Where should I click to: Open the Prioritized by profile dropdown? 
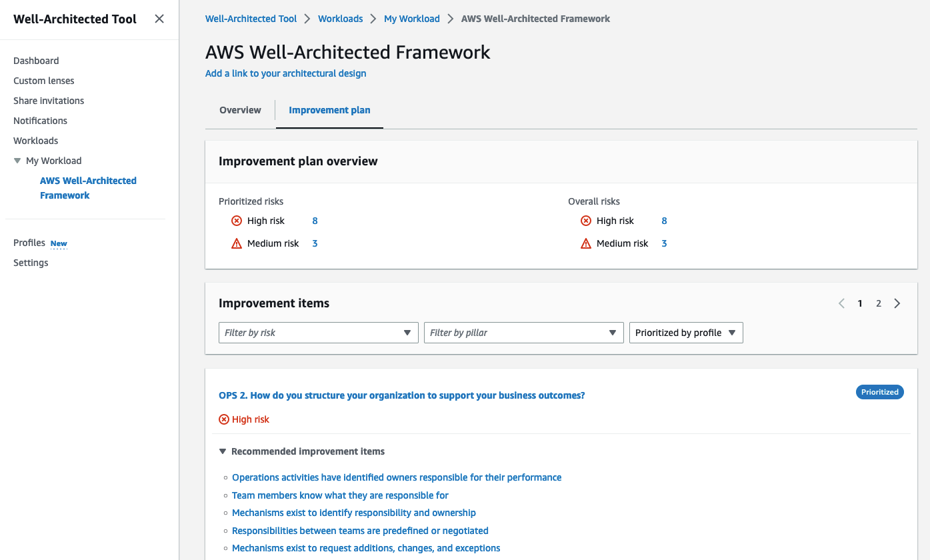[x=685, y=333]
